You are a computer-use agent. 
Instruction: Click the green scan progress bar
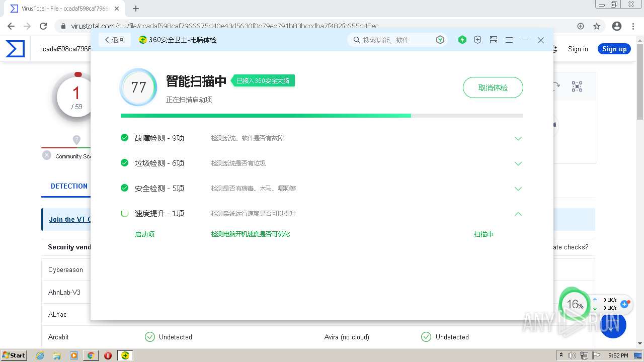coord(322,116)
